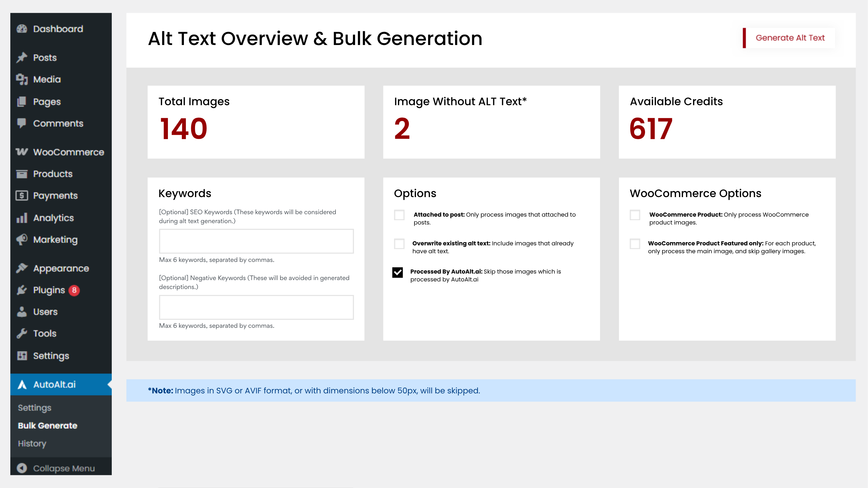The image size is (868, 488).
Task: Click the Posts pushpin icon
Action: coord(22,57)
